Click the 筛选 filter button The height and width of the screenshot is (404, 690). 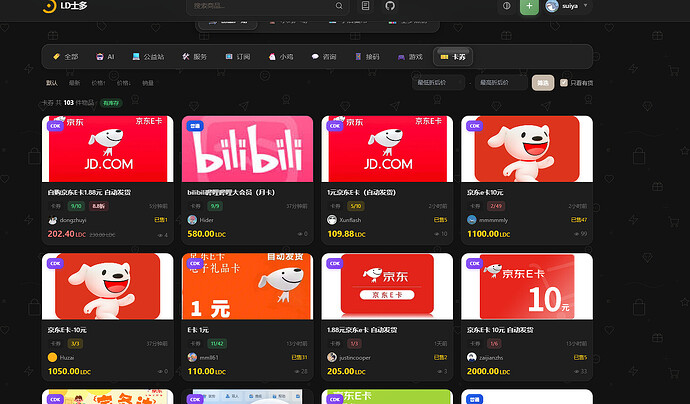tap(543, 83)
